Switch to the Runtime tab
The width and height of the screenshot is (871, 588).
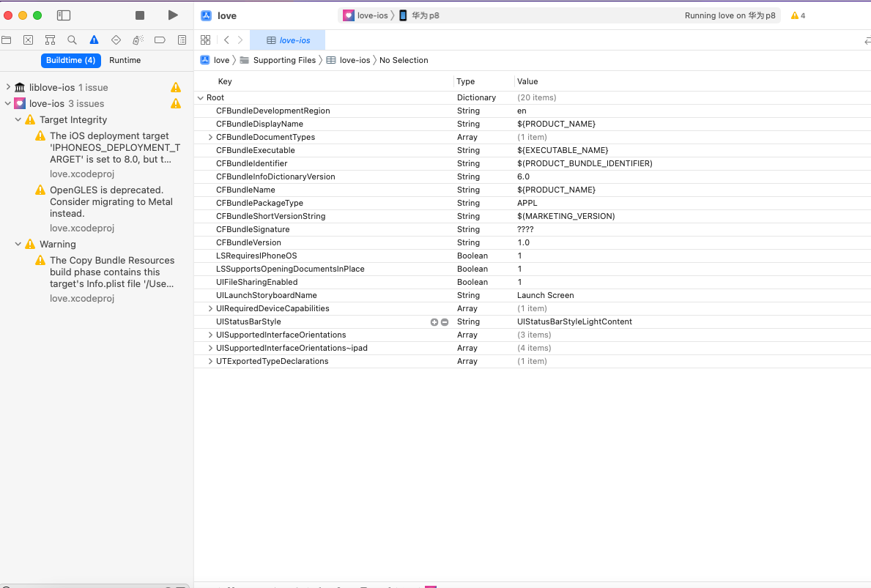tap(125, 60)
